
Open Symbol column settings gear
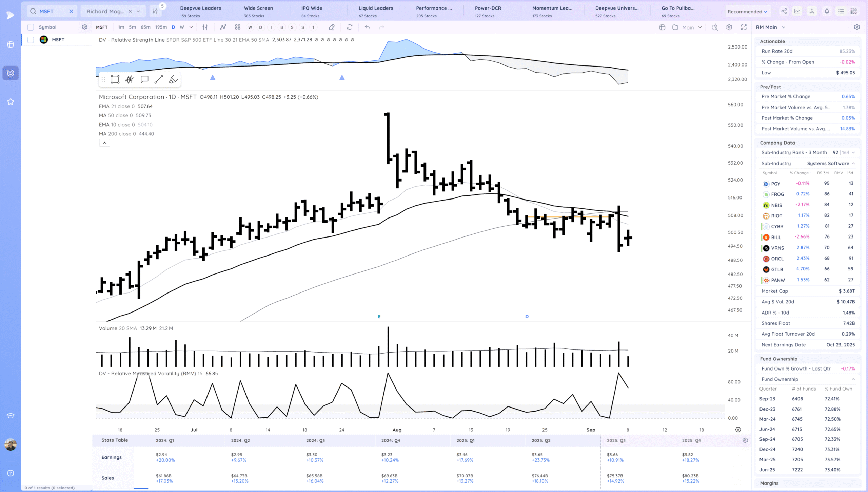click(x=85, y=27)
